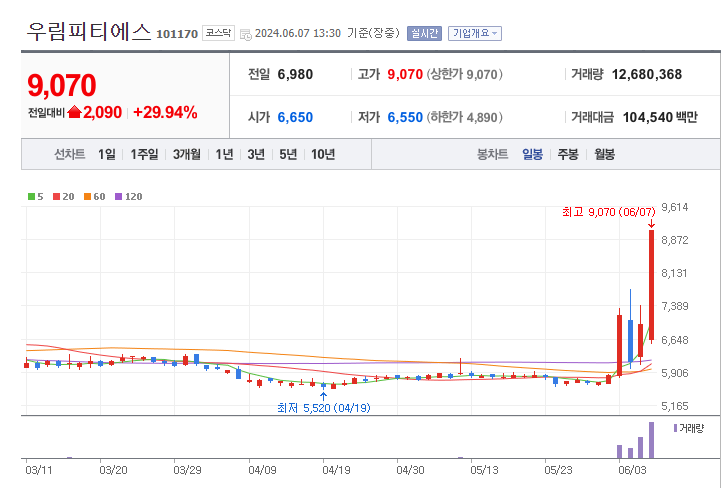Click the stock code 101170
The width and height of the screenshot is (721, 488).
(x=177, y=34)
